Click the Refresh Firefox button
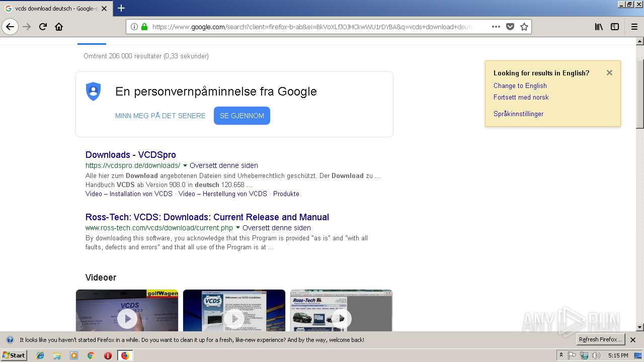Viewport: 644px width, 362px height. click(600, 339)
